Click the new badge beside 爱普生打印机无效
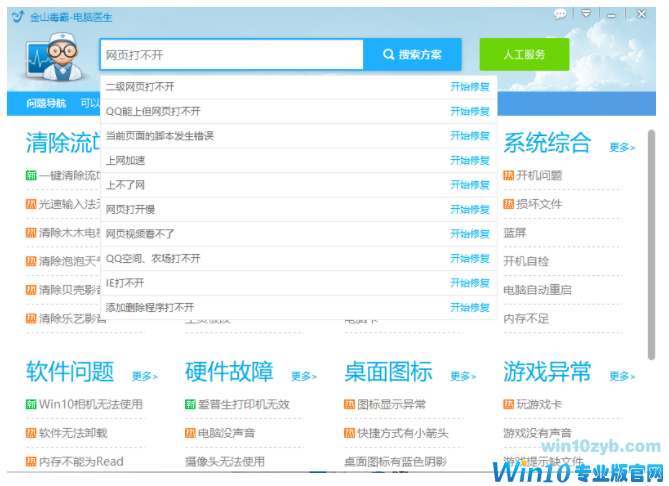The width and height of the screenshot is (669, 486). (190, 405)
